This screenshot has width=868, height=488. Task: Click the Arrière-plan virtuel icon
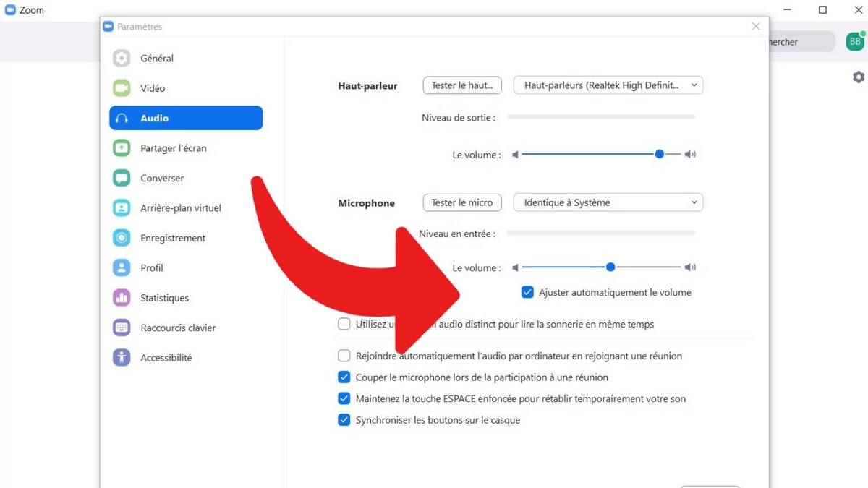click(x=122, y=208)
